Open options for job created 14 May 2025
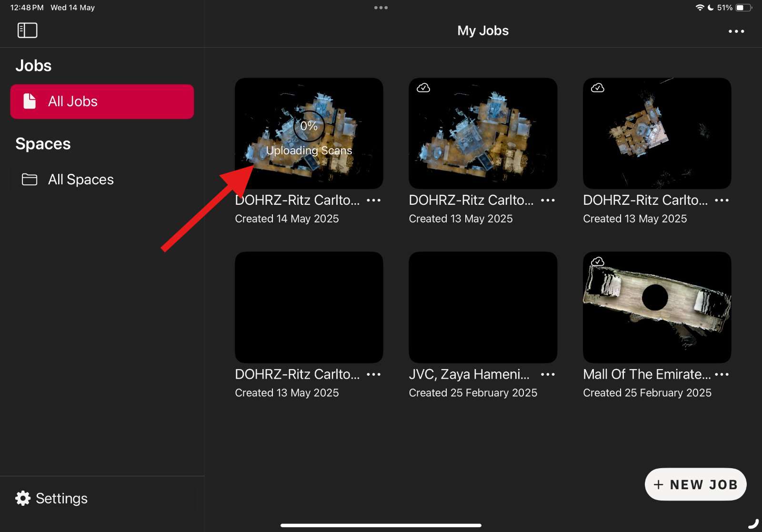This screenshot has height=532, width=762. [x=373, y=201]
